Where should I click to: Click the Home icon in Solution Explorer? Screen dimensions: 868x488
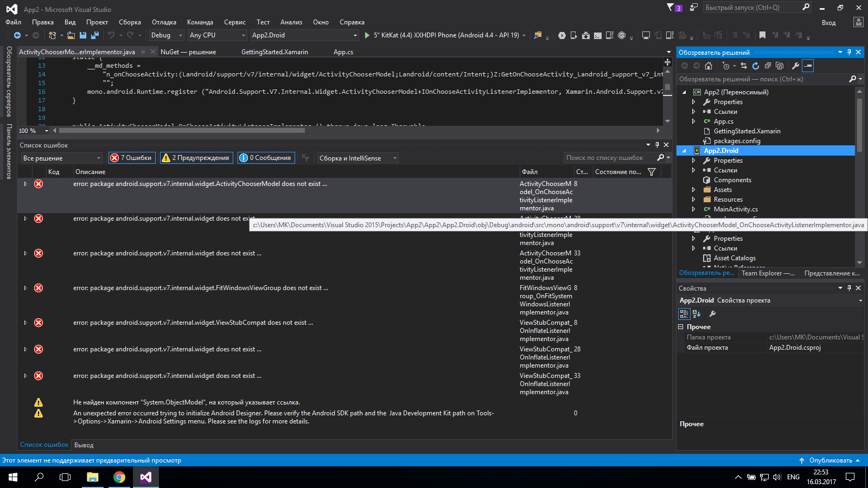(x=709, y=66)
